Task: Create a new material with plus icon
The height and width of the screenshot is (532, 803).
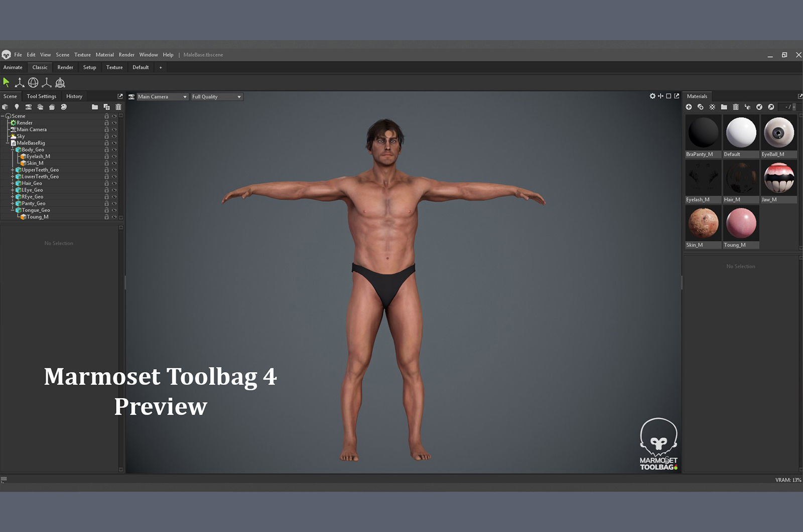Action: point(689,107)
